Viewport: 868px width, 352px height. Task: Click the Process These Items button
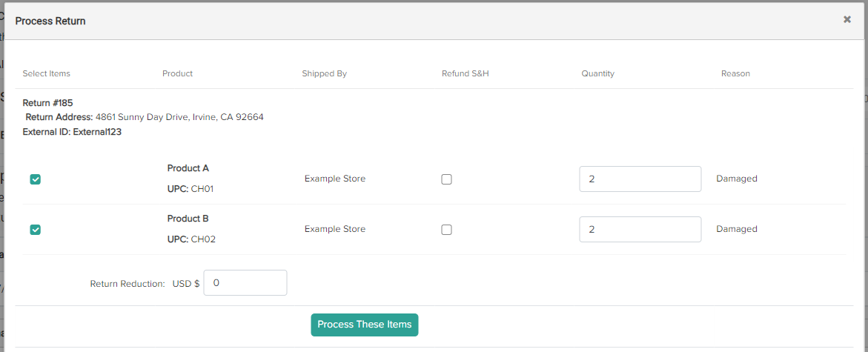[x=364, y=325]
